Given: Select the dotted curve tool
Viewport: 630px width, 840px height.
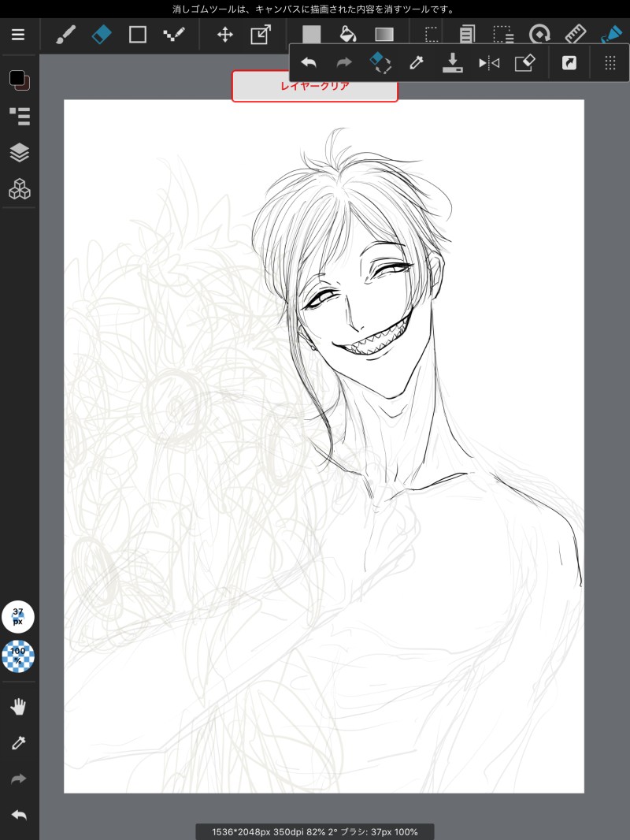Looking at the screenshot, I should 174,35.
